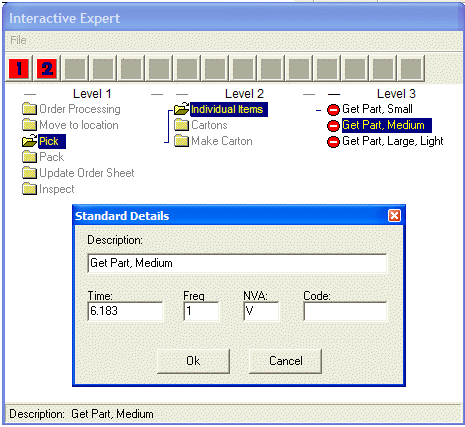This screenshot has height=427, width=465.
Task: Click the Time input field
Action: coord(125,311)
